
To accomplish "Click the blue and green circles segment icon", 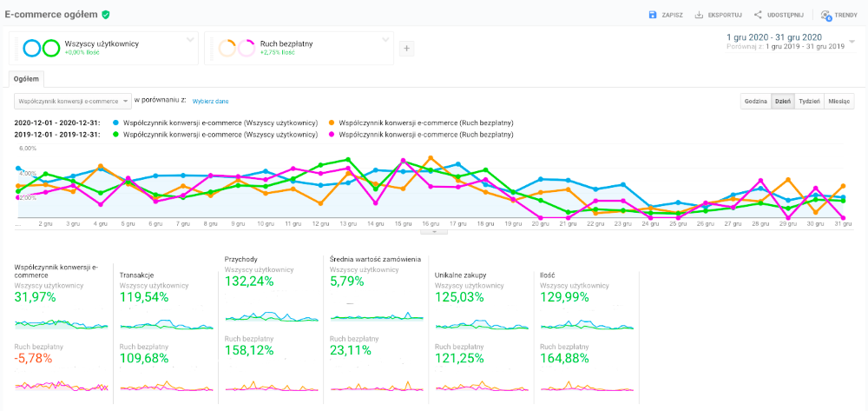I will click(x=41, y=48).
